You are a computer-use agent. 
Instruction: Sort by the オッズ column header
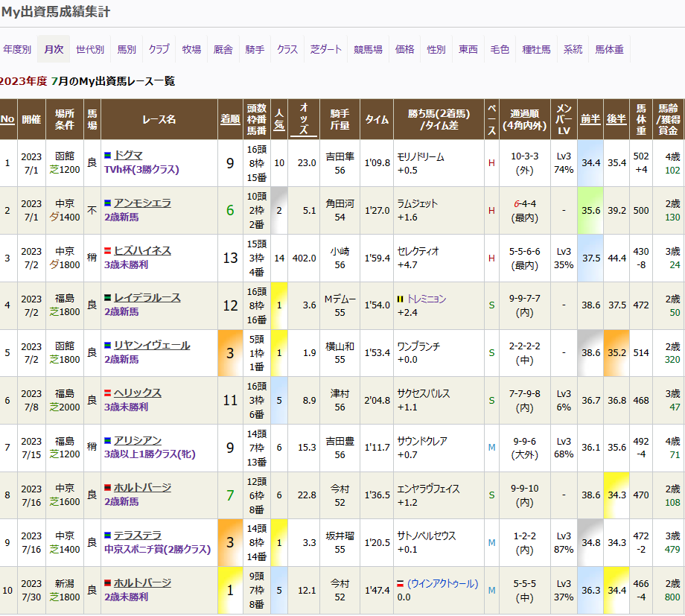coord(304,119)
